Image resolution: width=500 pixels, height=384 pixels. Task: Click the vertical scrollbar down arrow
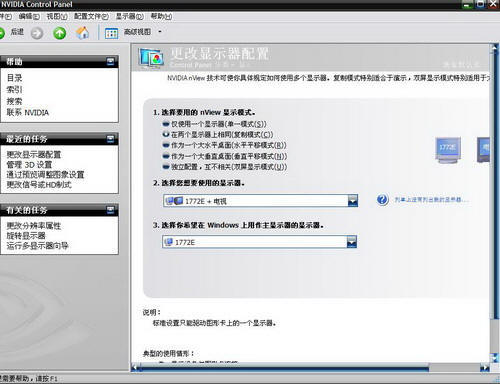pyautogui.click(x=494, y=357)
